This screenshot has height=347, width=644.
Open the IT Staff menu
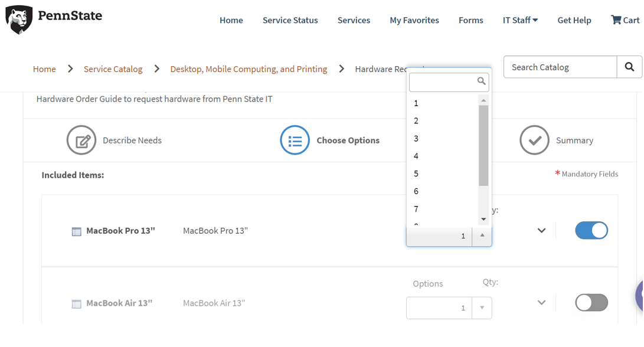pos(520,20)
